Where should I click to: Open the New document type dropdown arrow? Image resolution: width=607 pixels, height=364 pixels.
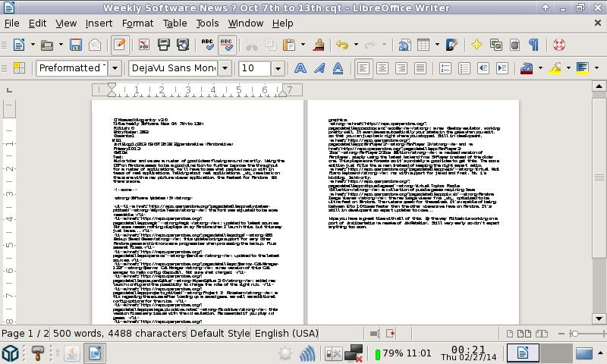click(33, 45)
